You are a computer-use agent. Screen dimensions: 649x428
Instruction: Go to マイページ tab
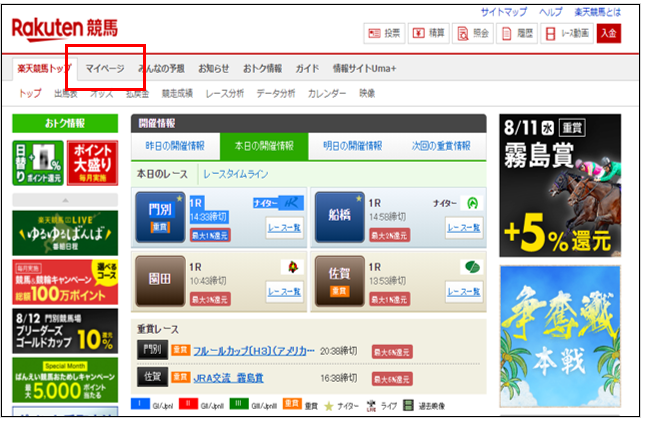106,69
